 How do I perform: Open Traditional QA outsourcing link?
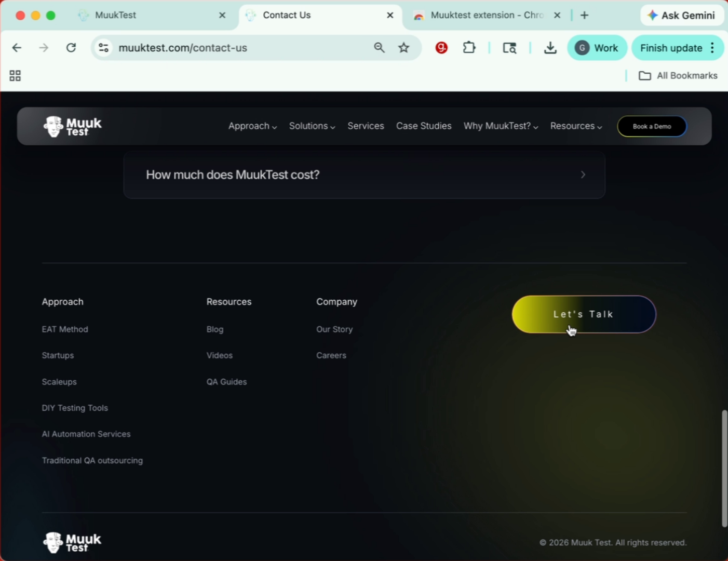click(92, 460)
